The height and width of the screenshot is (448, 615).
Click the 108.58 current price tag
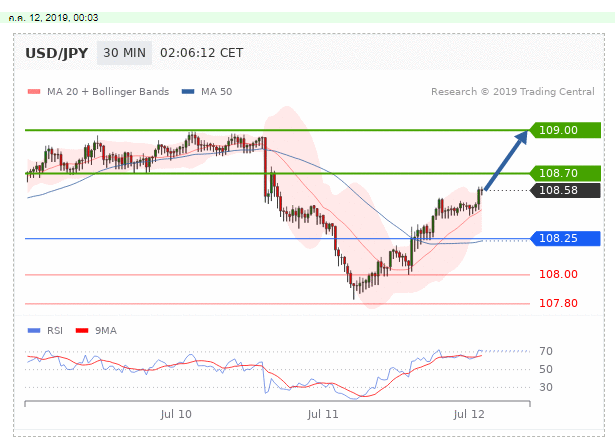pos(565,190)
